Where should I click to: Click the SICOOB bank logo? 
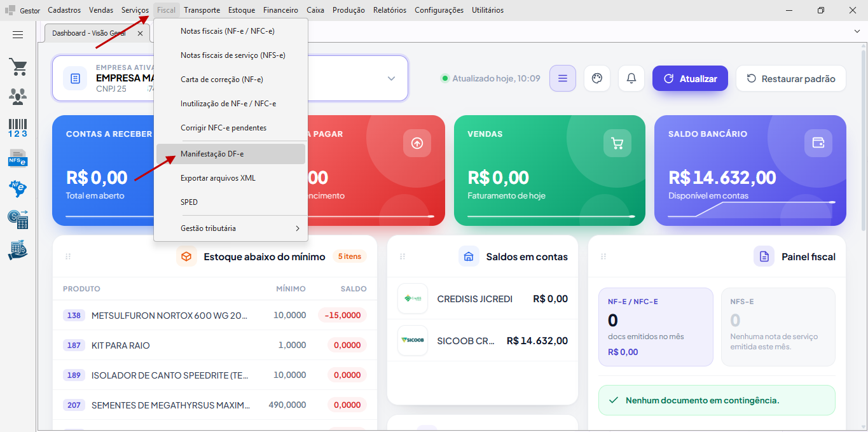(x=413, y=340)
